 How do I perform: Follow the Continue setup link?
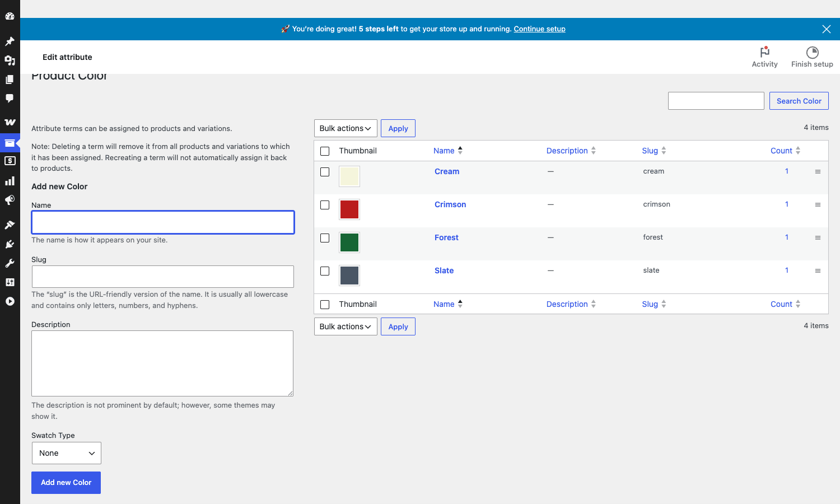[539, 29]
